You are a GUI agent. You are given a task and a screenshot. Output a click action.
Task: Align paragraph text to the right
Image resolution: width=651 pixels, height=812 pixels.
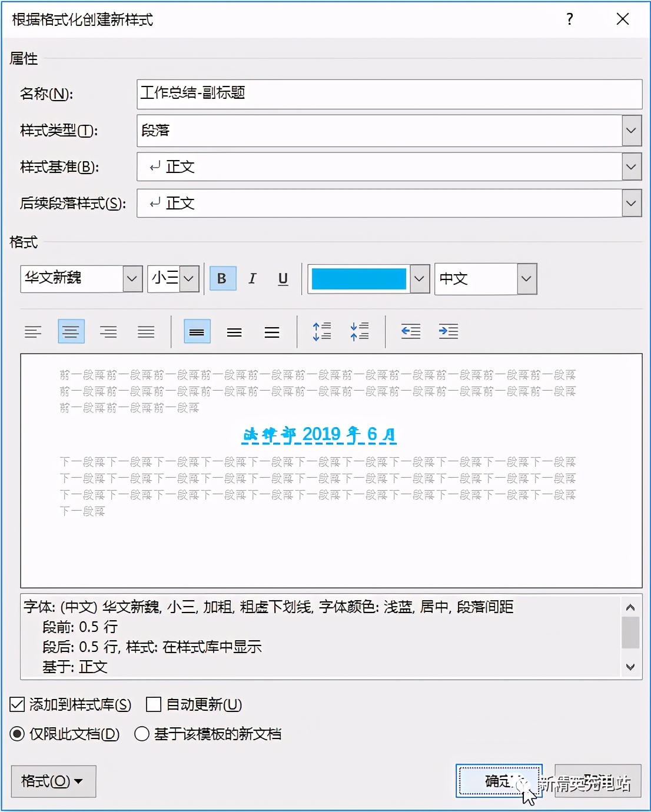108,332
